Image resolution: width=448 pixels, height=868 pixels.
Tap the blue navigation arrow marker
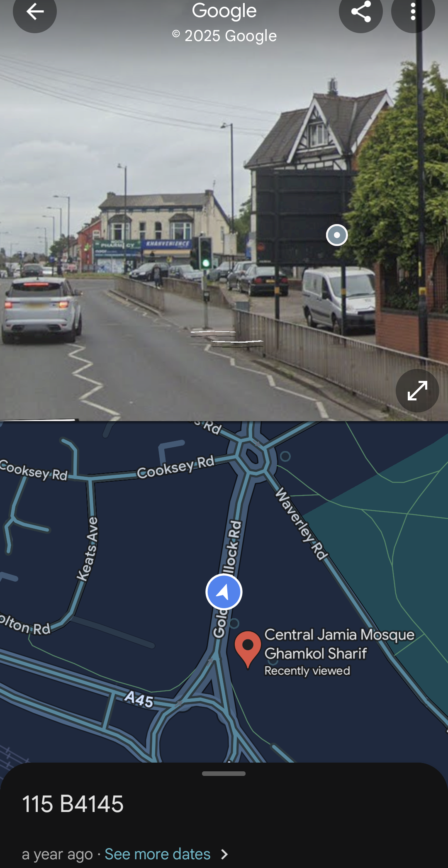coord(224,592)
